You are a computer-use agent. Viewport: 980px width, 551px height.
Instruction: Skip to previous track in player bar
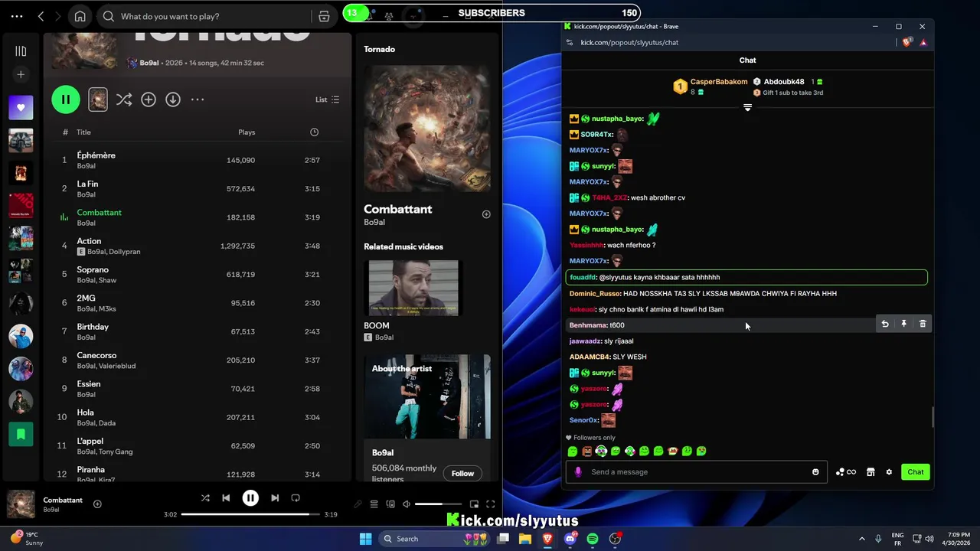[x=226, y=498]
